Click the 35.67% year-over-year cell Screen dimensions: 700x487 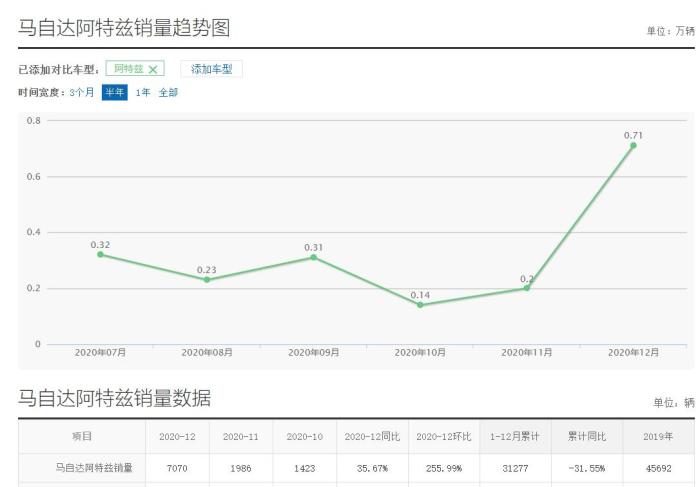pos(372,468)
